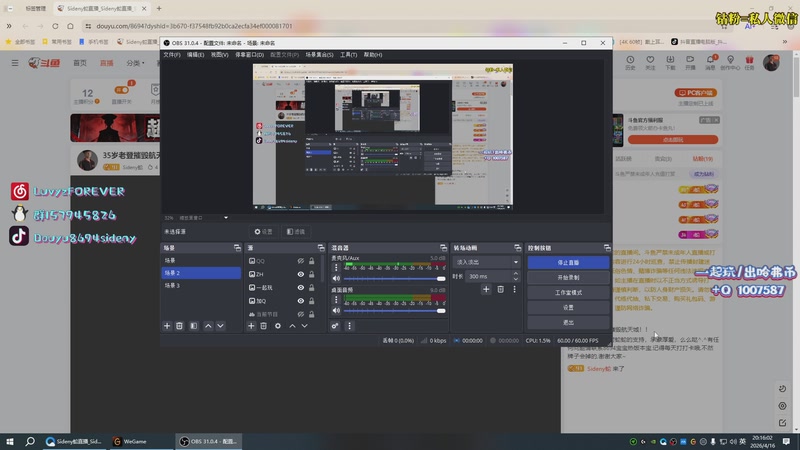The width and height of the screenshot is (800, 450).
Task: Open source properties gear icon
Action: click(278, 326)
